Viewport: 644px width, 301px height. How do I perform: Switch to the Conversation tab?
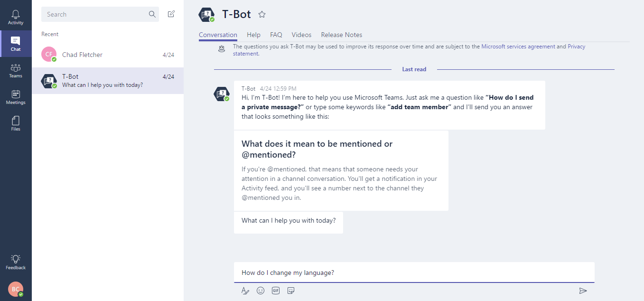coord(218,35)
